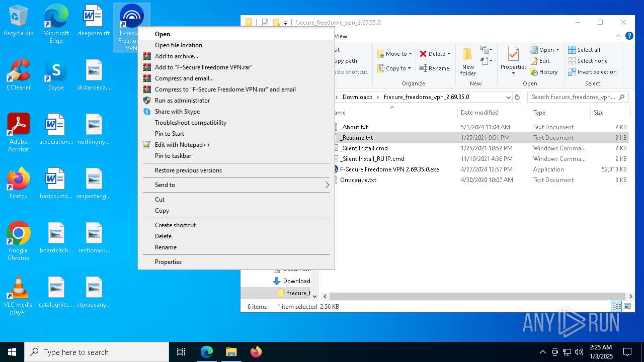Open the Recycle Bin desktop icon
644x362 pixels.
pos(19,21)
